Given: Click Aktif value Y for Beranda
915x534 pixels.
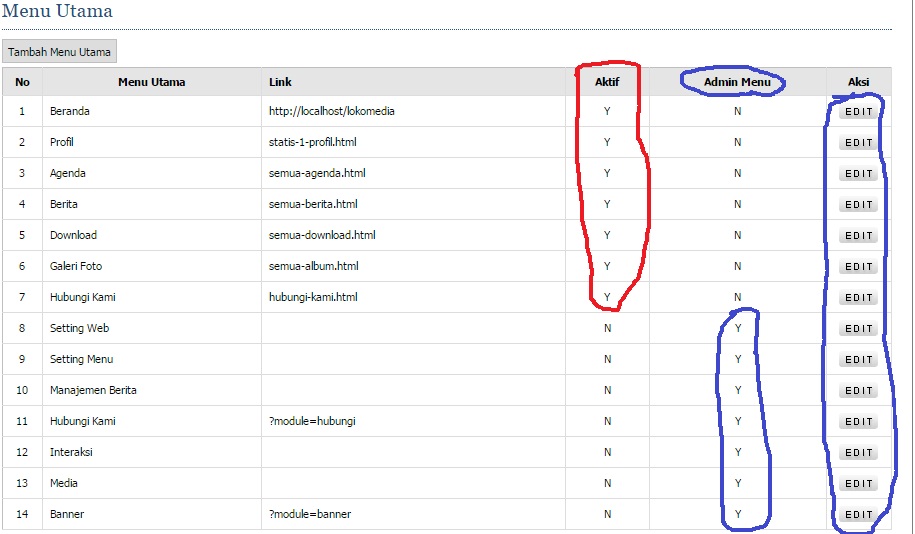Looking at the screenshot, I should pos(607,111).
